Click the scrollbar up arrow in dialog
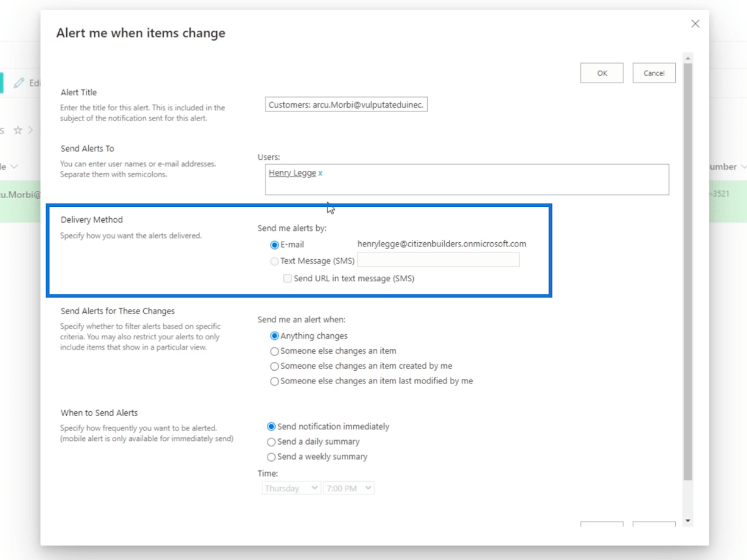The width and height of the screenshot is (747, 560). 688,58
